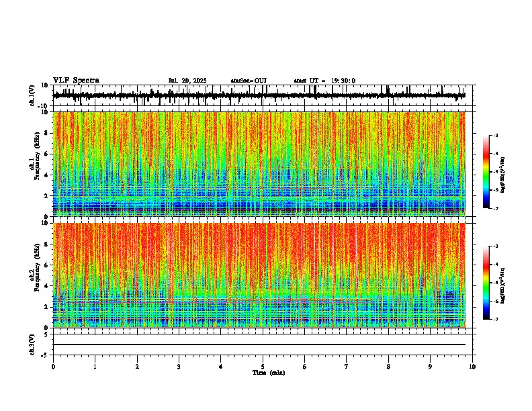Click the "-5" tick on ch.3(V) axis
This screenshot has height=411, width=532.
click(46, 355)
